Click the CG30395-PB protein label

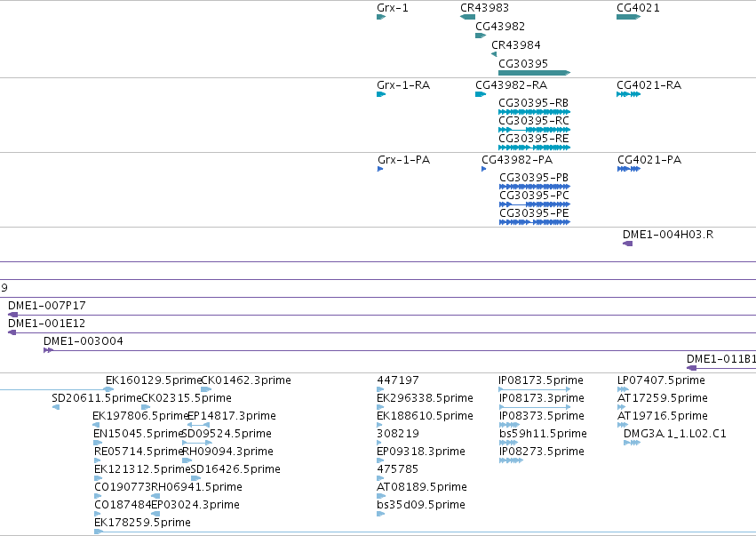534,178
